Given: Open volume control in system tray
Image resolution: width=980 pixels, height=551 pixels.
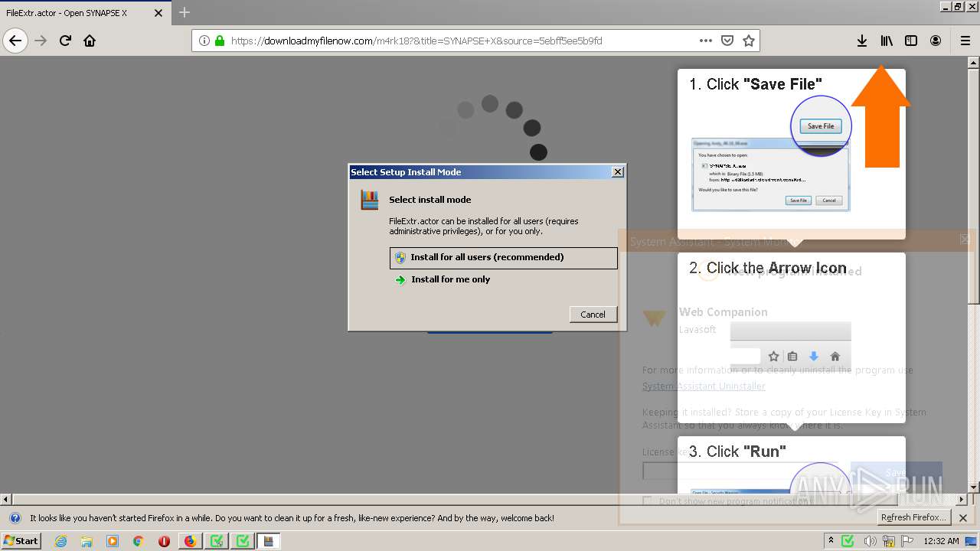Looking at the screenshot, I should pyautogui.click(x=871, y=541).
